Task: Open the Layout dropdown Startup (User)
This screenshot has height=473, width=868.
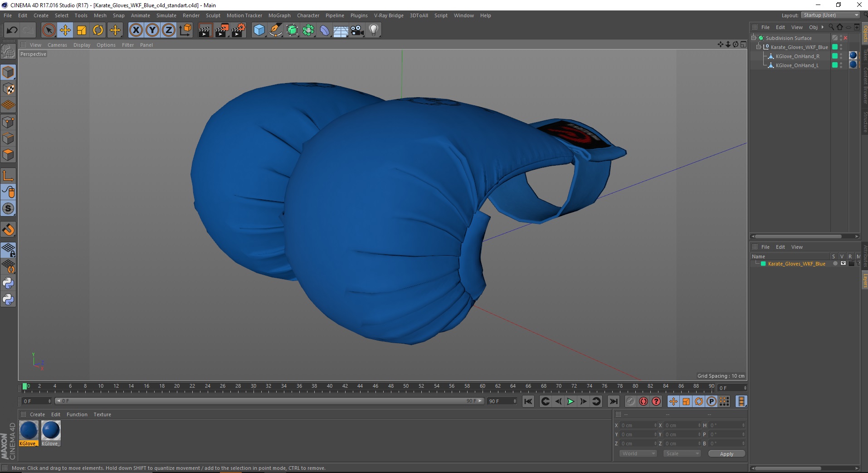Action: 830,15
